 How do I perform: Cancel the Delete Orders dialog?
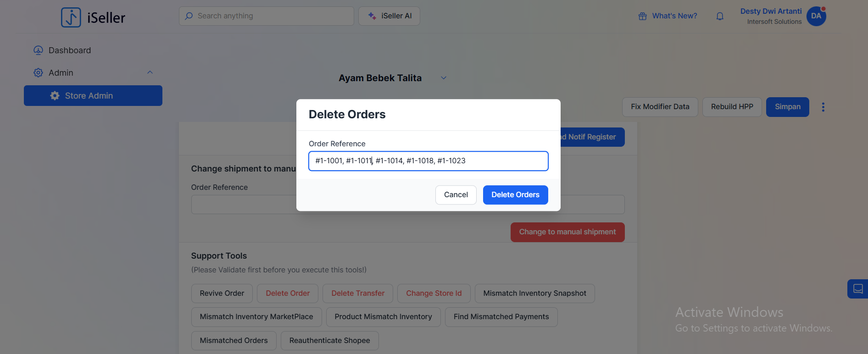click(x=456, y=195)
